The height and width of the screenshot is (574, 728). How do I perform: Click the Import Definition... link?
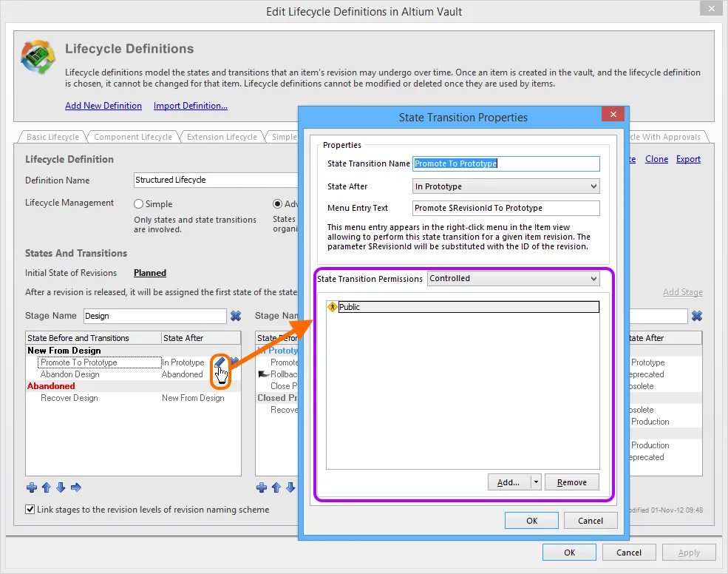point(191,106)
